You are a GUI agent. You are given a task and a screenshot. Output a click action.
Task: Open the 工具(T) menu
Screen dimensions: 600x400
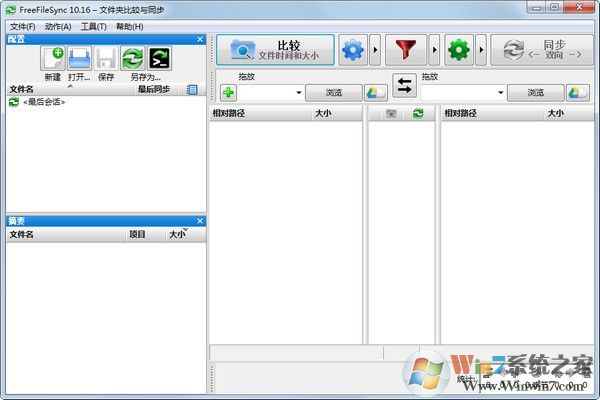94,26
